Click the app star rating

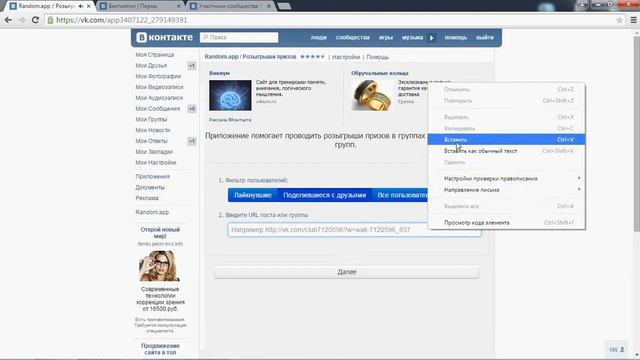point(312,57)
